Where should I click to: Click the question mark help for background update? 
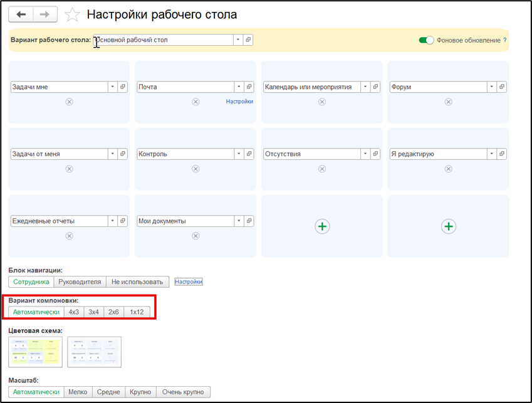(x=505, y=40)
